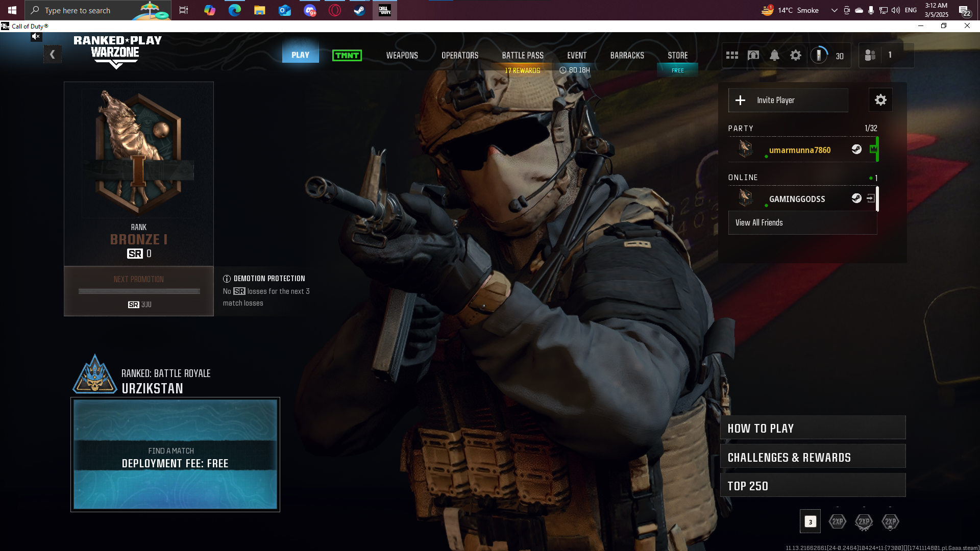Select party member umarmunna7860
The height and width of the screenshot is (551, 980).
pos(800,150)
